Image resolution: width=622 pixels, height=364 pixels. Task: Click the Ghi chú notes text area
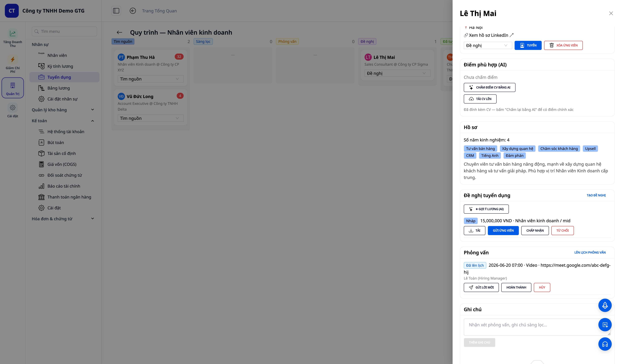pos(537,327)
